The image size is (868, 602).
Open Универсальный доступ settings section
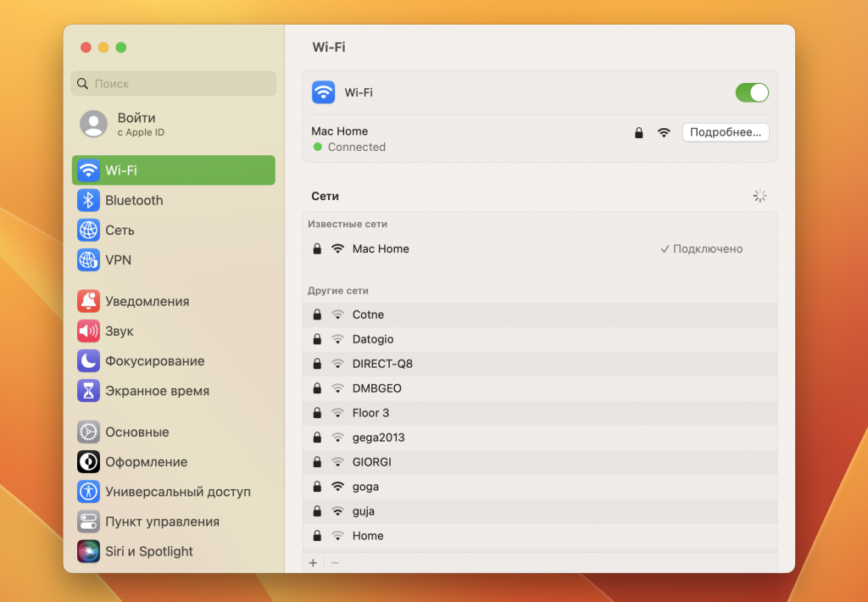coord(177,492)
